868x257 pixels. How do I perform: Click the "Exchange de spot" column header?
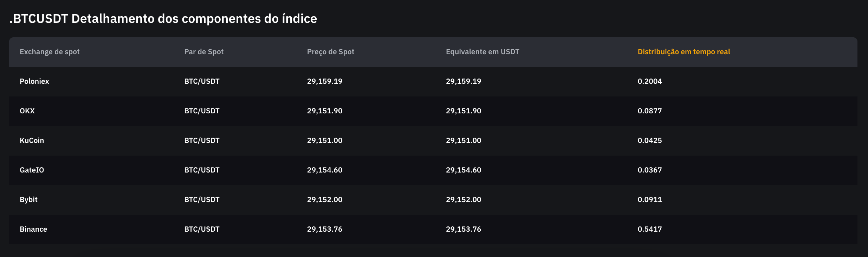[50, 52]
